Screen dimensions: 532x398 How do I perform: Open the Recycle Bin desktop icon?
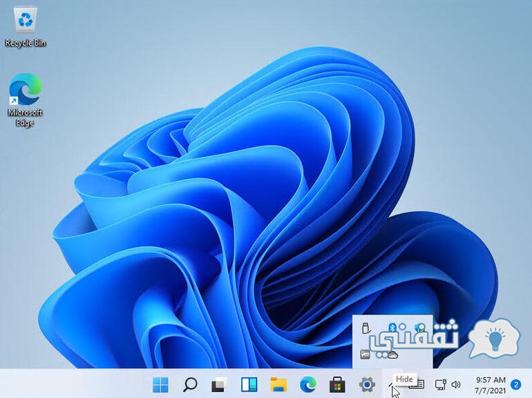tap(25, 27)
